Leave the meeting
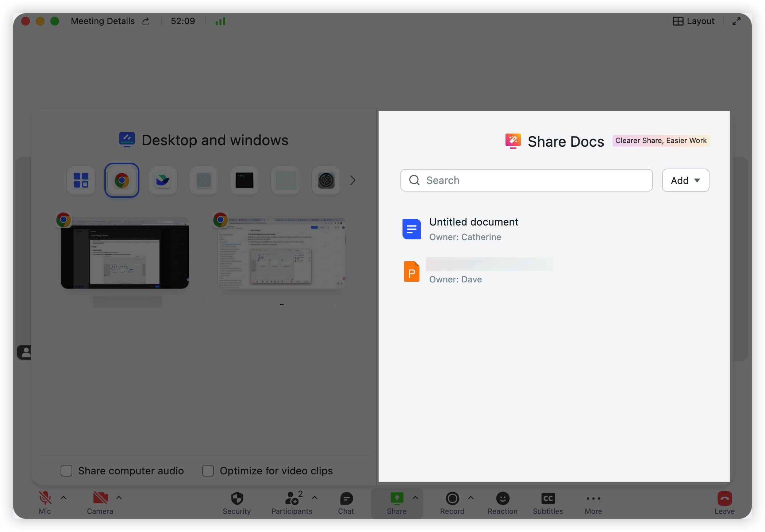Viewport: 765px width, 532px height. (x=724, y=503)
